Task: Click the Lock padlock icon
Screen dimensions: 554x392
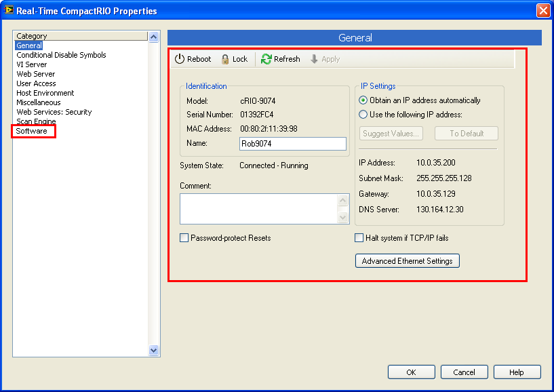Action: (225, 59)
